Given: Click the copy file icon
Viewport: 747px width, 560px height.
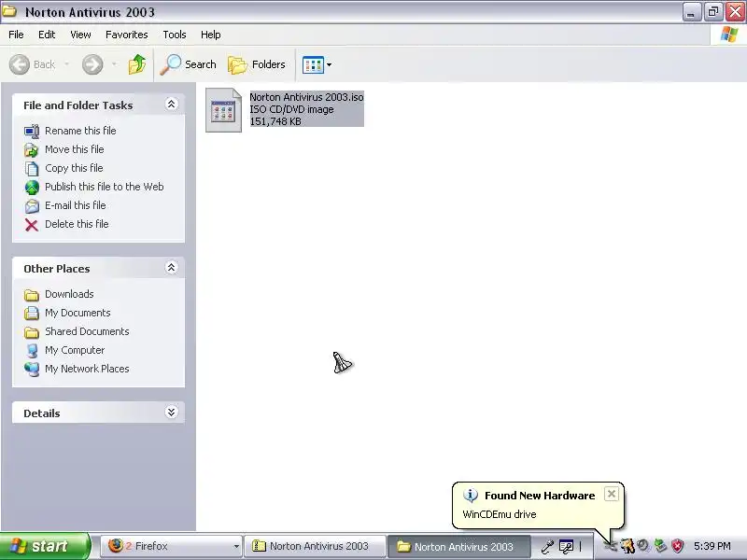Looking at the screenshot, I should [x=32, y=169].
